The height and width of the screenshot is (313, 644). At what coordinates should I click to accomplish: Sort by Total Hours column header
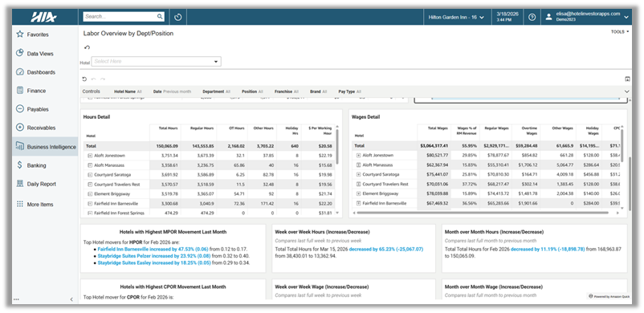point(168,128)
